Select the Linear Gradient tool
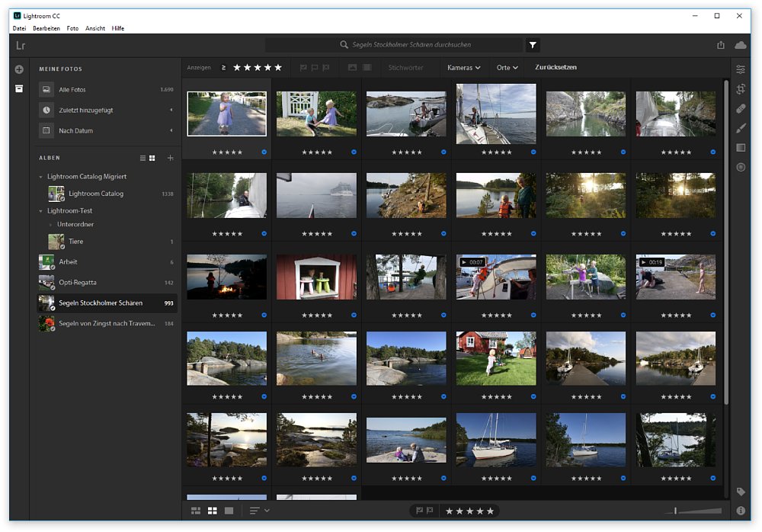Screen dimensions: 762x532 click(x=741, y=147)
